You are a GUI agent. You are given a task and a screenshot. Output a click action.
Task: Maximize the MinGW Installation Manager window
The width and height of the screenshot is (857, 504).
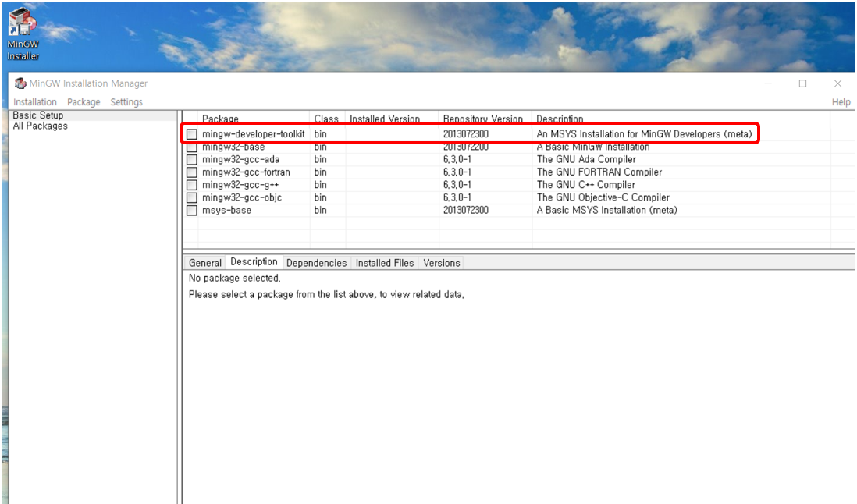pos(802,83)
